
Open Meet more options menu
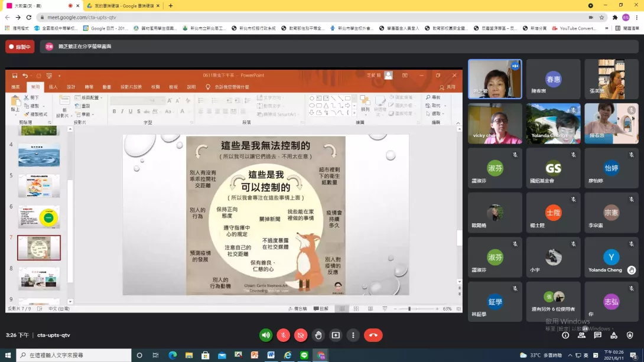point(353,335)
